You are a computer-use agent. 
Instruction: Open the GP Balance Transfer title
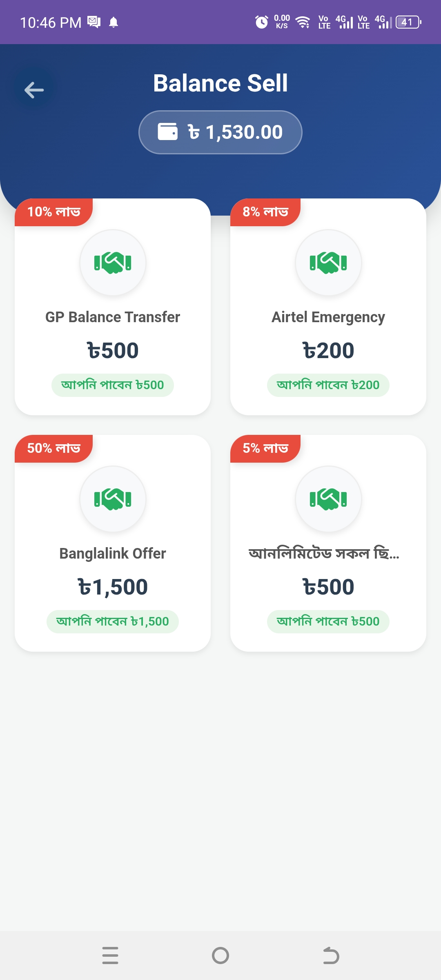pos(113,317)
